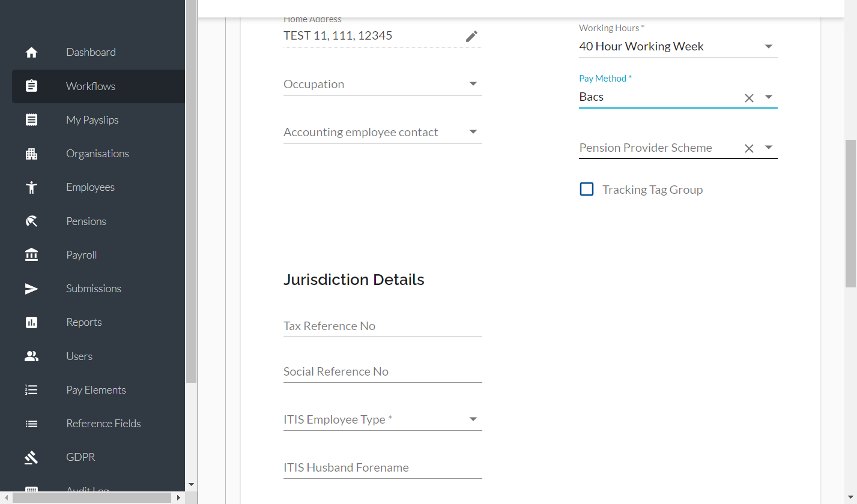Screen dimensions: 857x504
Task: Open Submissions menu label
Action: (x=94, y=289)
